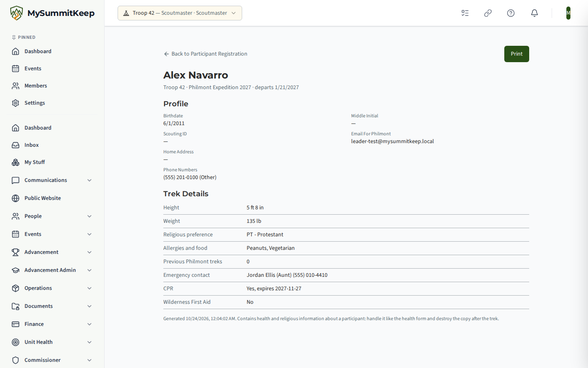588x368 pixels.
Task: Open the Inbox tray icon
Action: click(16, 145)
